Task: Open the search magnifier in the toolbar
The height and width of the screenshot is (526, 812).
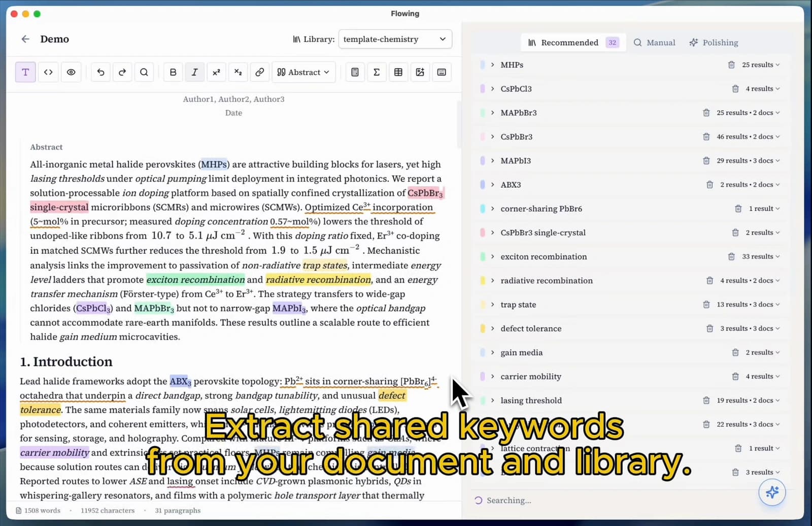Action: click(x=144, y=72)
